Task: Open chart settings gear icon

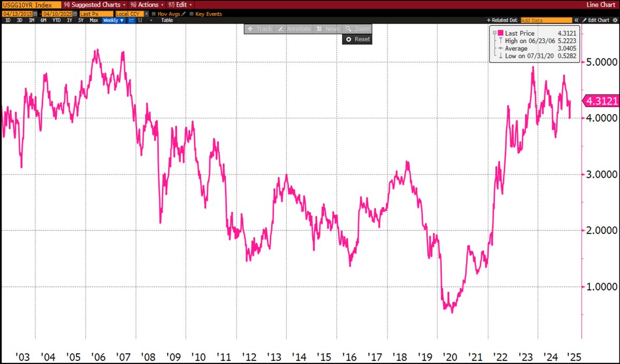Action: 615,20
